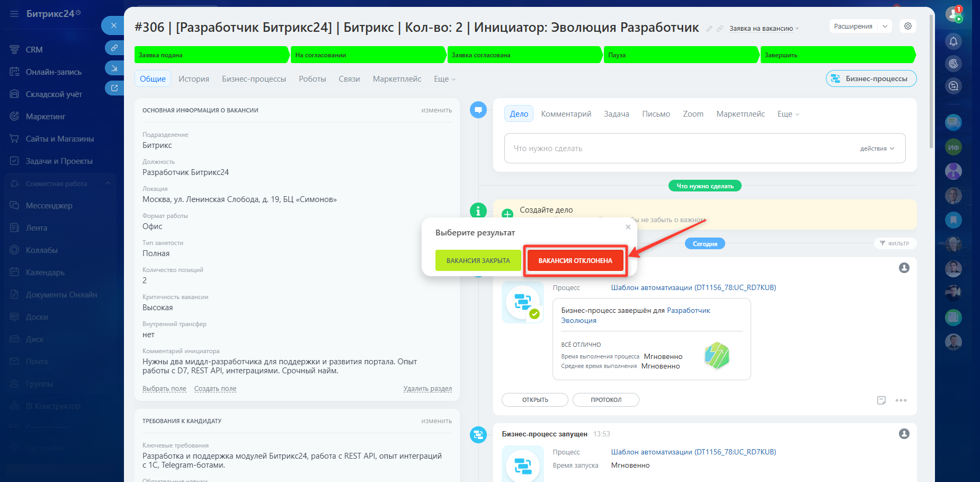
Task: Choose «Вакансия отклонена» result
Action: [x=575, y=260]
